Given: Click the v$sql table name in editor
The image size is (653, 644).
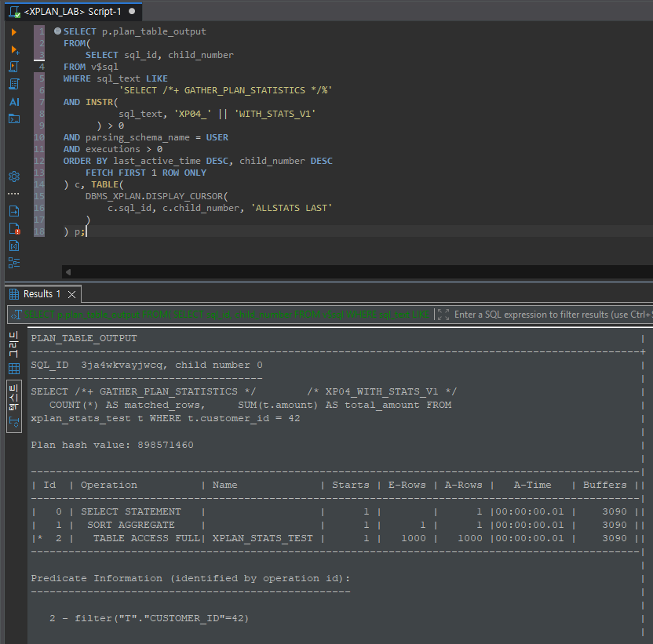Looking at the screenshot, I should [x=104, y=67].
